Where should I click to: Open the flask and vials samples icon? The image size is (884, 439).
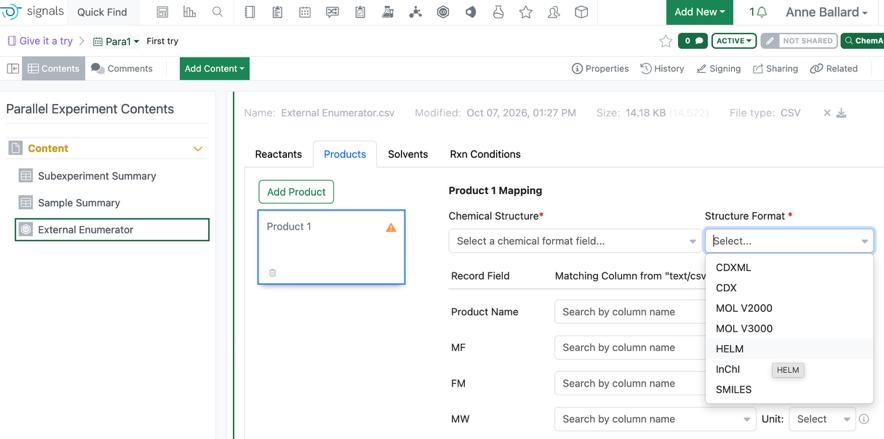click(387, 12)
